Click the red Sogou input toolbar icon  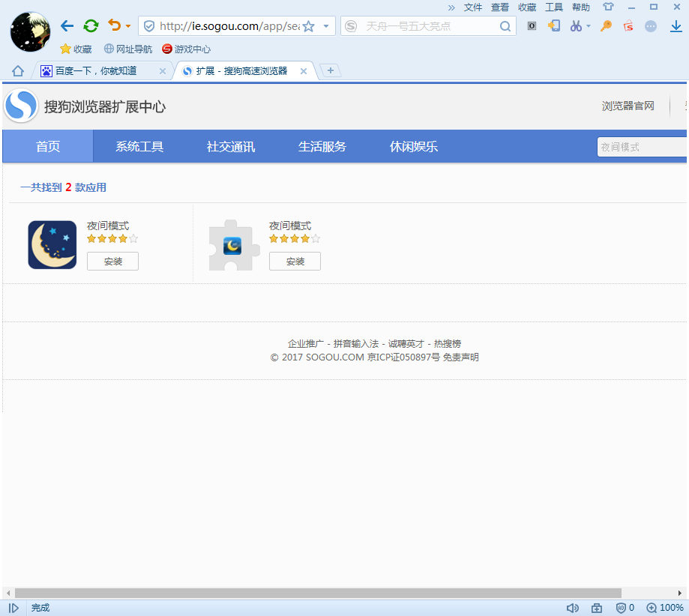point(628,26)
